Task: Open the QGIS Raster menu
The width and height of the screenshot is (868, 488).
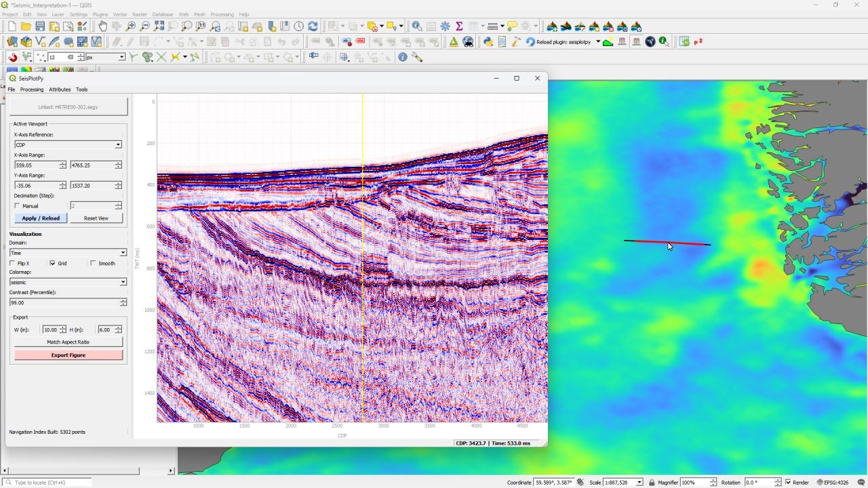Action: (140, 14)
